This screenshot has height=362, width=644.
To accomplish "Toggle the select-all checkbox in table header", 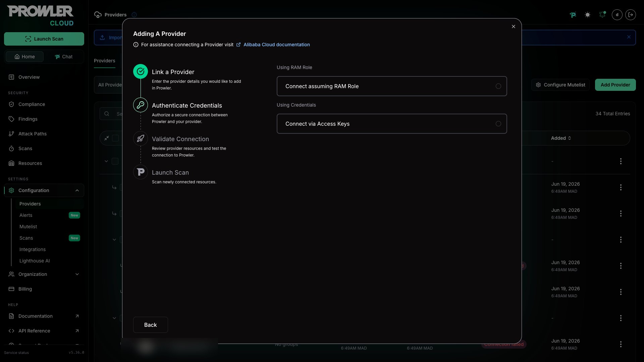I will click(115, 138).
